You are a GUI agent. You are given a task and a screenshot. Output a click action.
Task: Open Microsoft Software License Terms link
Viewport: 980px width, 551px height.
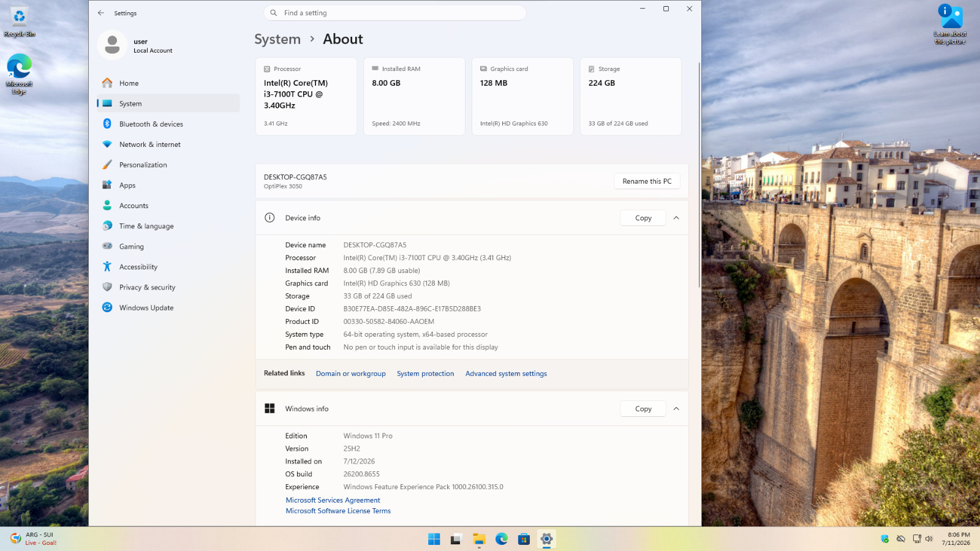(x=338, y=511)
